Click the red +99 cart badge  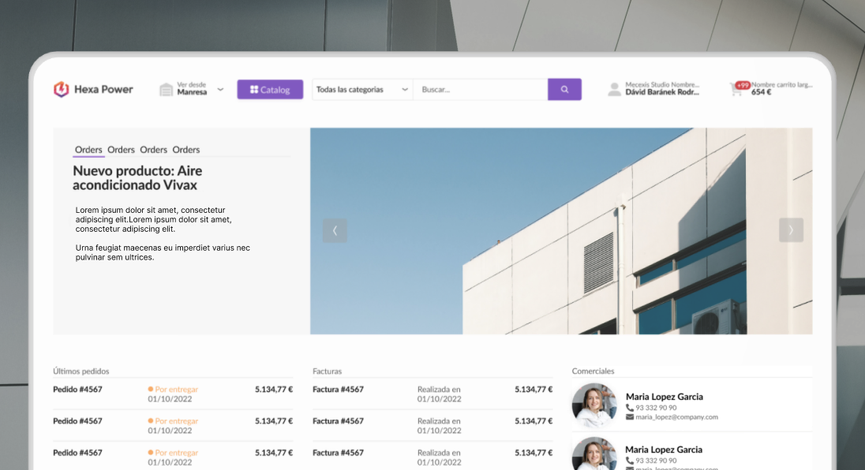coord(743,85)
